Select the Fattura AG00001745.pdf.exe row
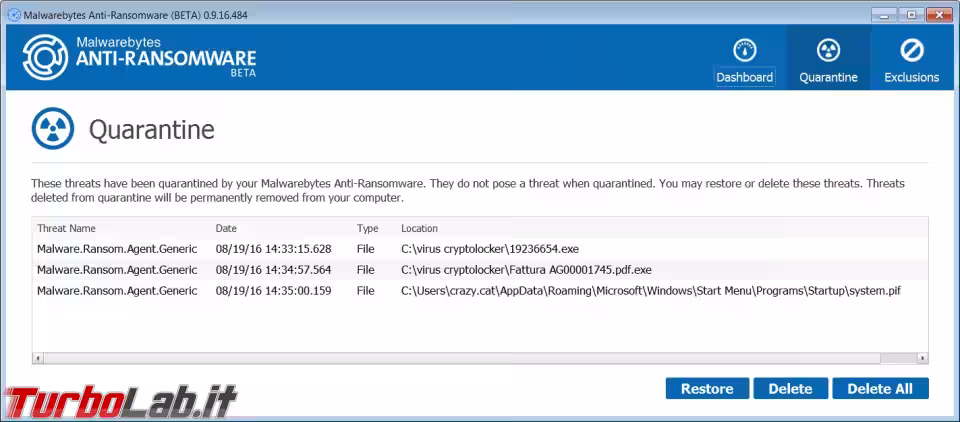The width and height of the screenshot is (960, 422). point(480,270)
